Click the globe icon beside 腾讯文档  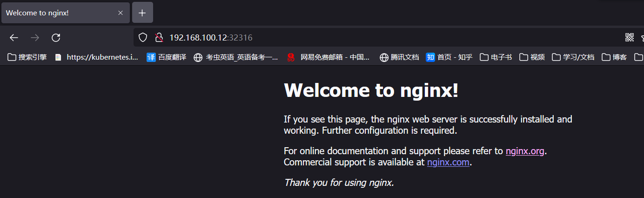(384, 57)
